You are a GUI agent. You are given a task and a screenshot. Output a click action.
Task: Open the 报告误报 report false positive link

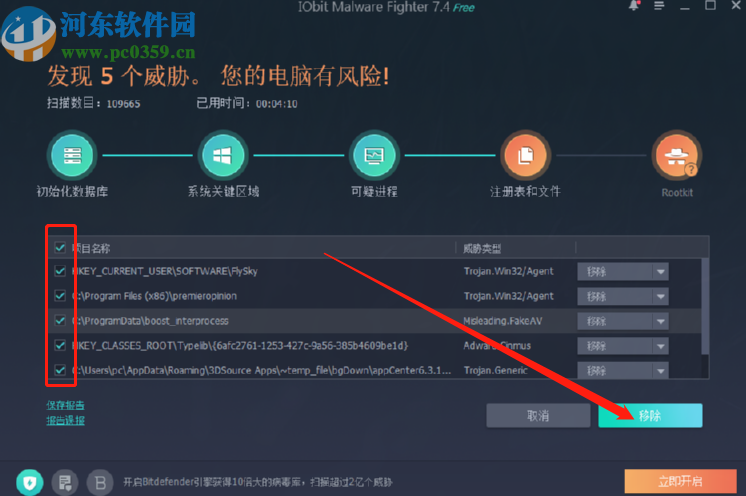[65, 420]
